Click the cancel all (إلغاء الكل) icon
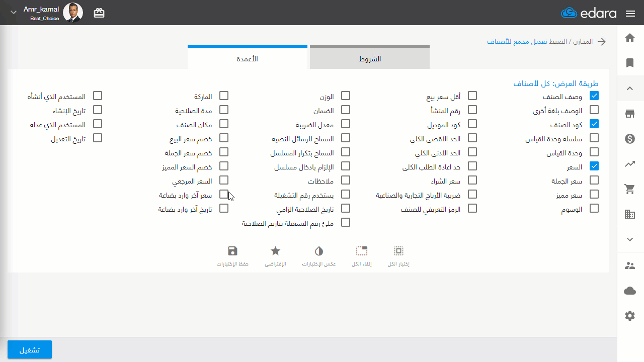Image resolution: width=644 pixels, height=362 pixels. [362, 251]
